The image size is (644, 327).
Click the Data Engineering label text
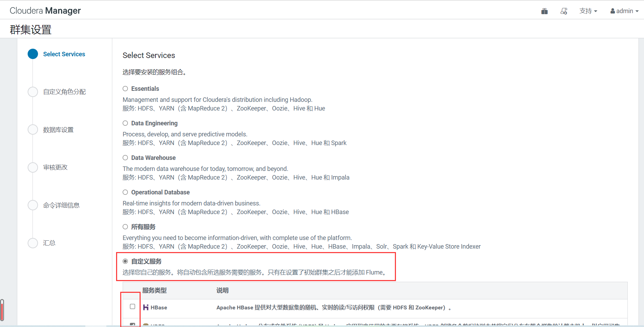[154, 123]
